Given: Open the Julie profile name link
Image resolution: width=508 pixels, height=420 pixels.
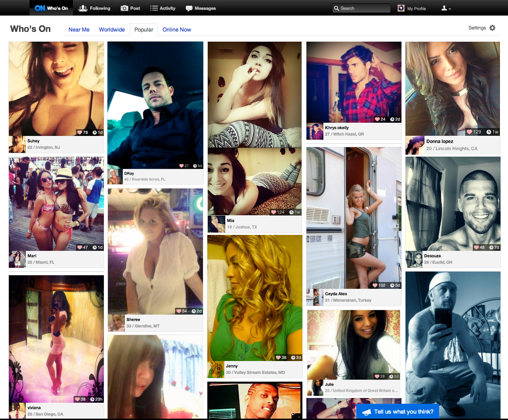Looking at the screenshot, I should click(x=329, y=384).
